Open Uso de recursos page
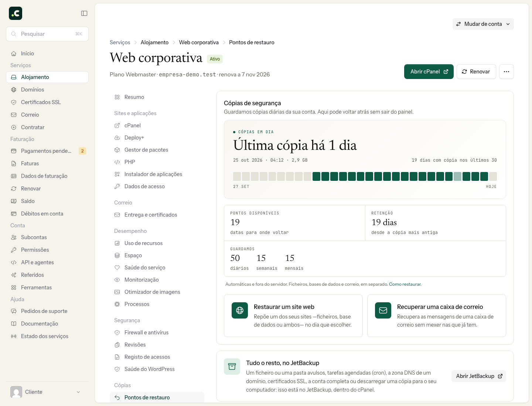This screenshot has height=406, width=532. [x=157, y=243]
